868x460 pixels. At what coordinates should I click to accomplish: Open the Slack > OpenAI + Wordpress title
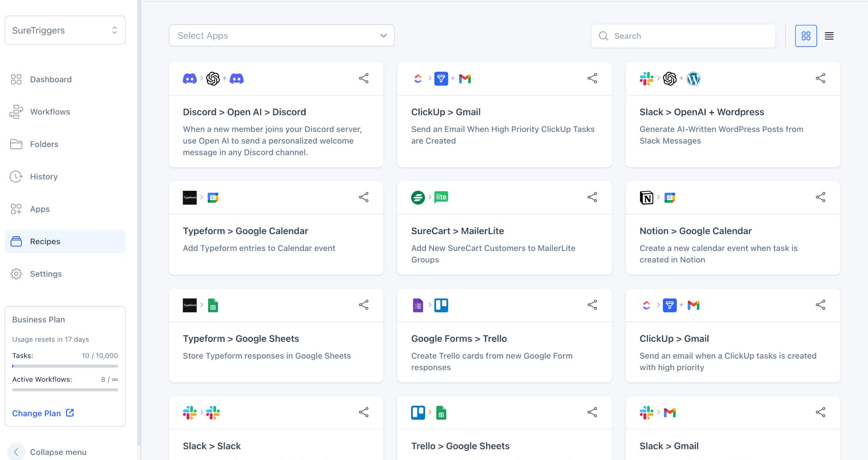[701, 112]
